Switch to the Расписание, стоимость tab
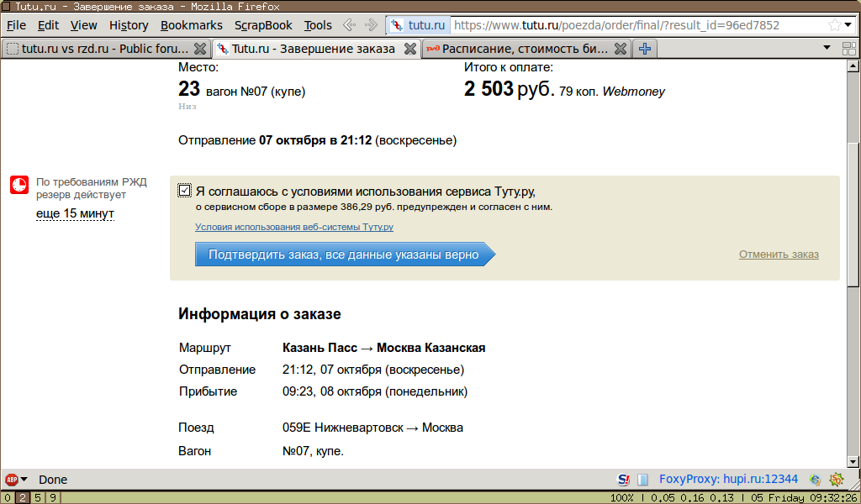The image size is (861, 504). (518, 49)
